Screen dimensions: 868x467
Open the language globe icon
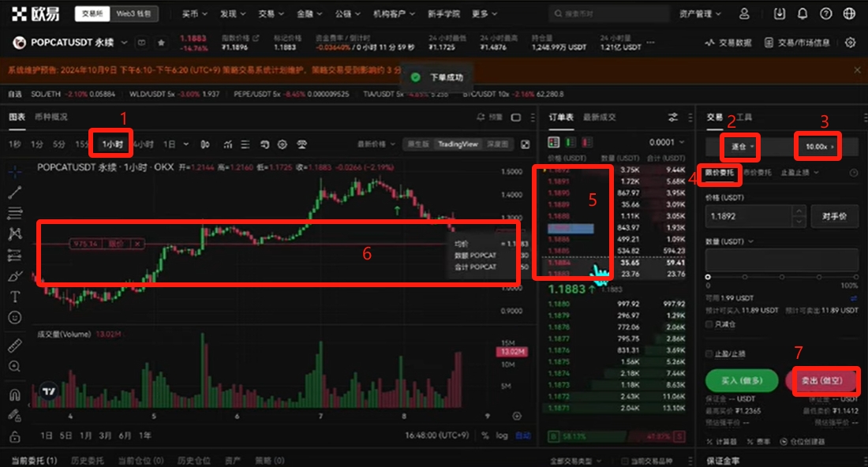(x=849, y=14)
